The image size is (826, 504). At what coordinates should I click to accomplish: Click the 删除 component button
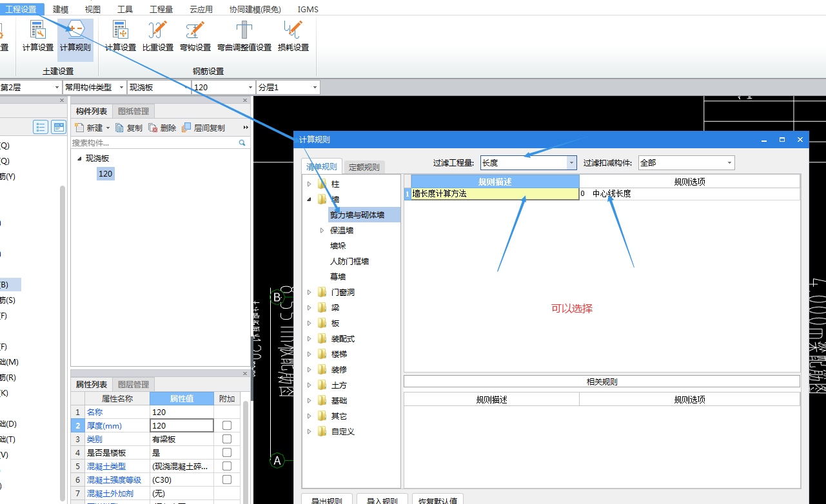click(162, 128)
